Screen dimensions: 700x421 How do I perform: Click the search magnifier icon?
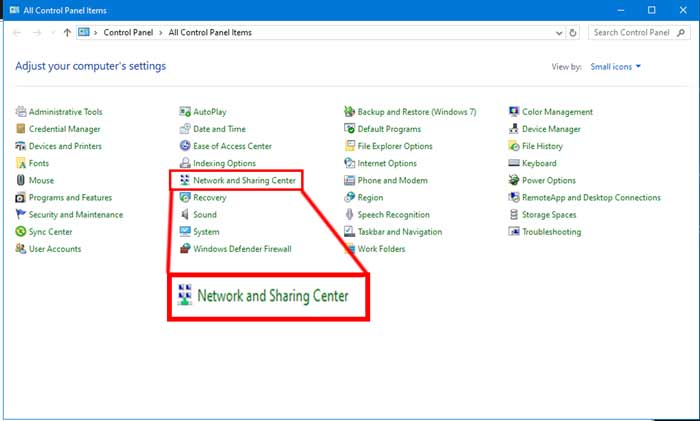click(681, 33)
